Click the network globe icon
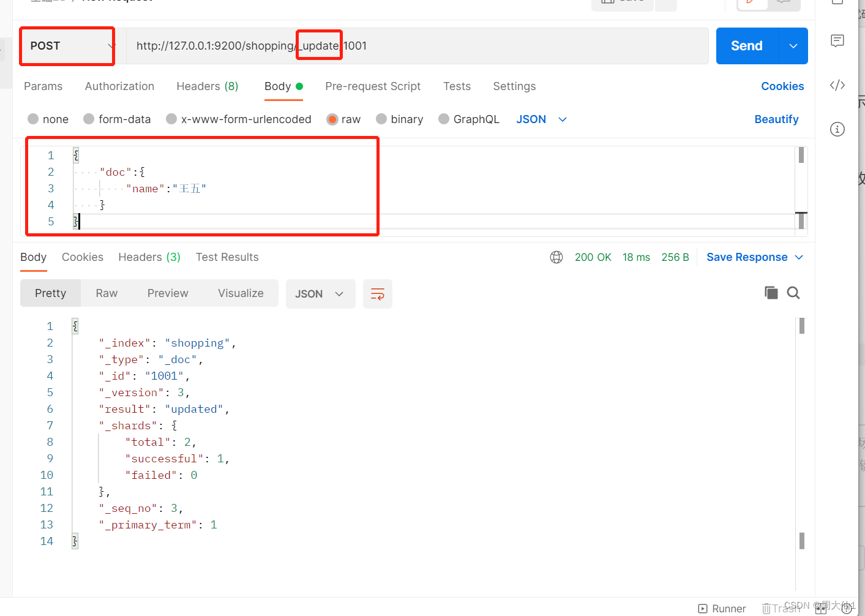The height and width of the screenshot is (616, 865). click(x=556, y=257)
